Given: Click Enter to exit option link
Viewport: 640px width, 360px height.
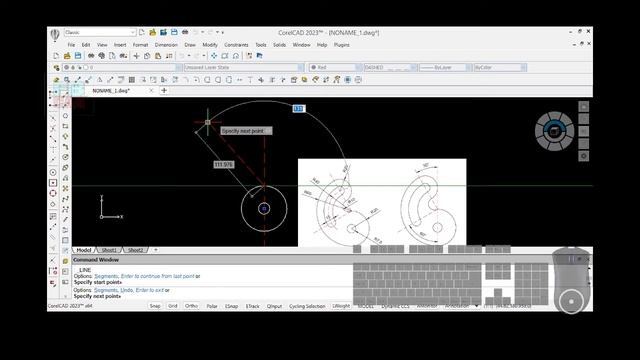Looking at the screenshot, I should point(149,290).
